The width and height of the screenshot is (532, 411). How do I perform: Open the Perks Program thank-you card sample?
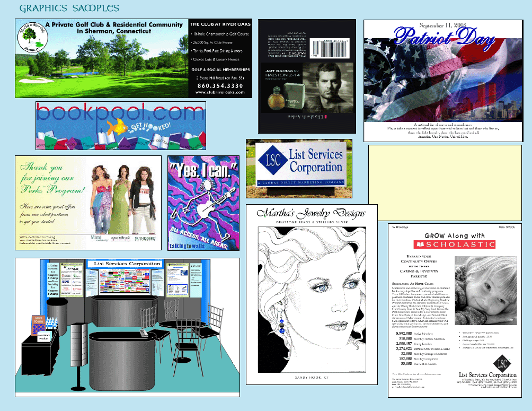[87, 202]
